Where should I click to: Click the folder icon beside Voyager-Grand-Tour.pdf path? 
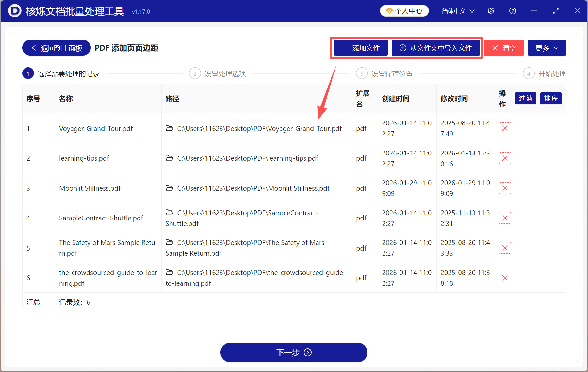(169, 128)
